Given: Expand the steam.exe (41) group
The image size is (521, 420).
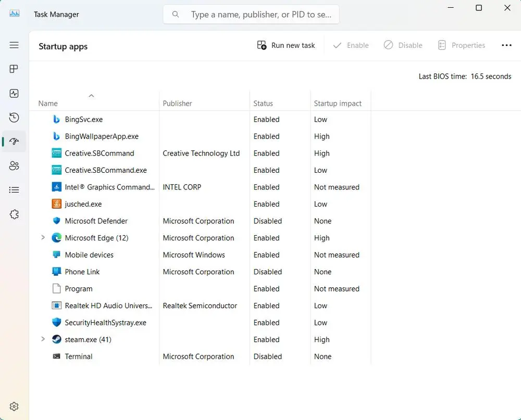Looking at the screenshot, I should click(43, 339).
